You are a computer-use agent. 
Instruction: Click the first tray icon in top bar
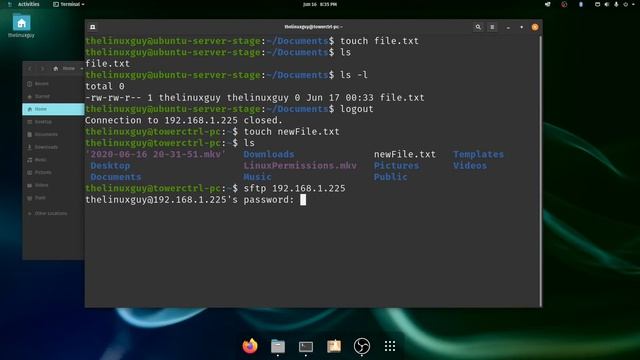547,4
